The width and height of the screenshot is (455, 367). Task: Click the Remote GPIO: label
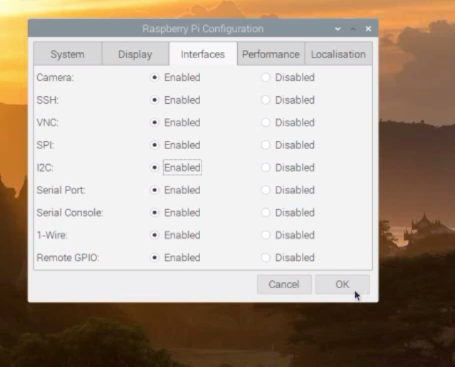coord(68,257)
